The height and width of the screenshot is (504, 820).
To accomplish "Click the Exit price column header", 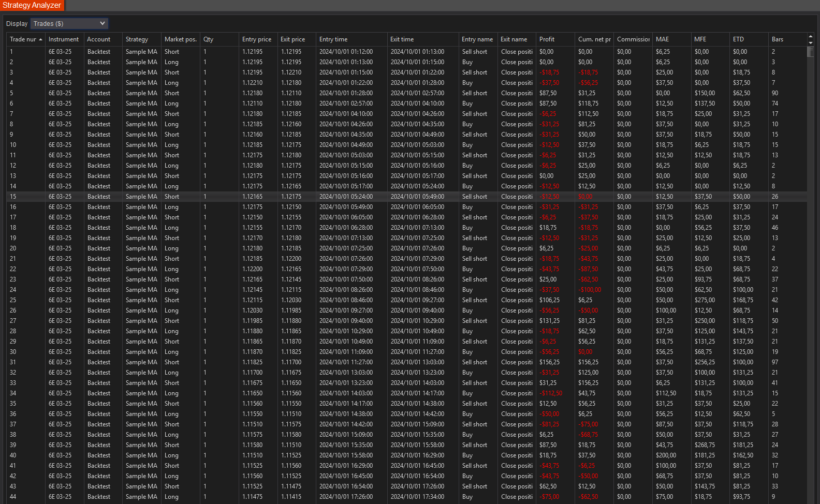I will click(297, 39).
